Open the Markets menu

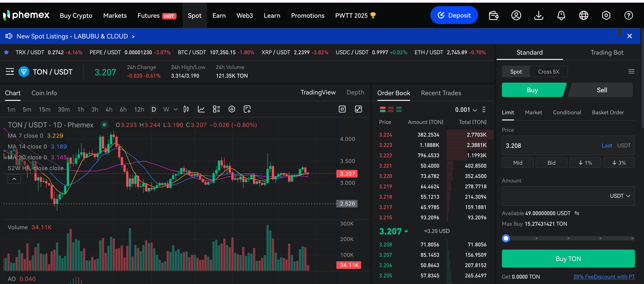click(x=115, y=16)
